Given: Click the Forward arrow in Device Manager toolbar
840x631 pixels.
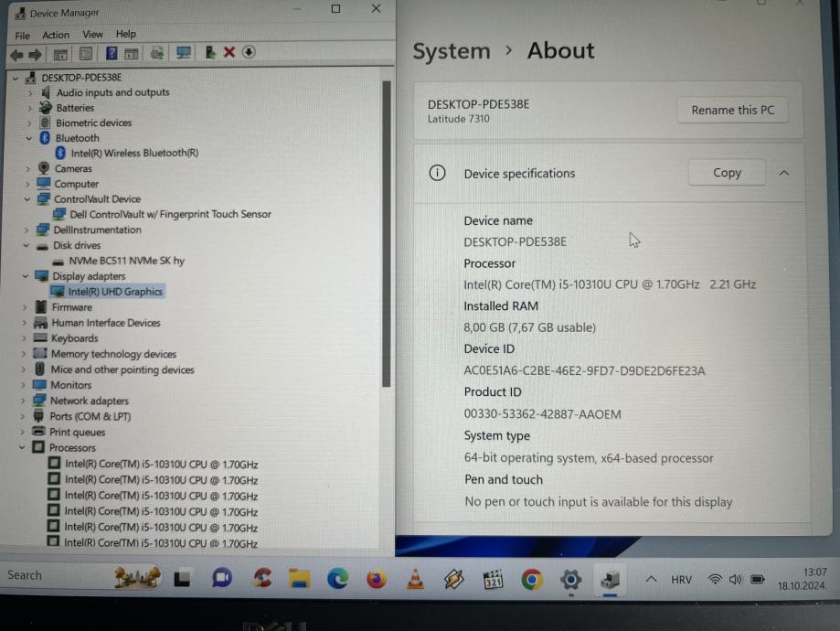Looking at the screenshot, I should point(36,54).
